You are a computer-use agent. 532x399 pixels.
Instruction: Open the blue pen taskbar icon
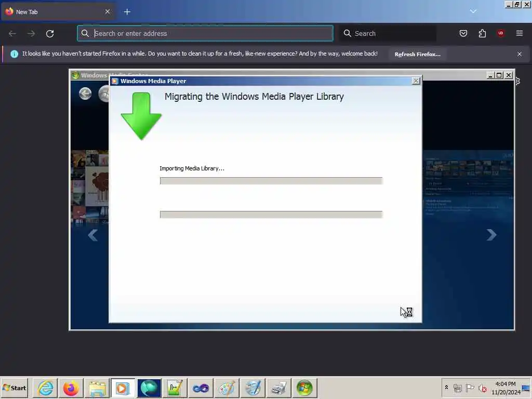[x=252, y=388]
